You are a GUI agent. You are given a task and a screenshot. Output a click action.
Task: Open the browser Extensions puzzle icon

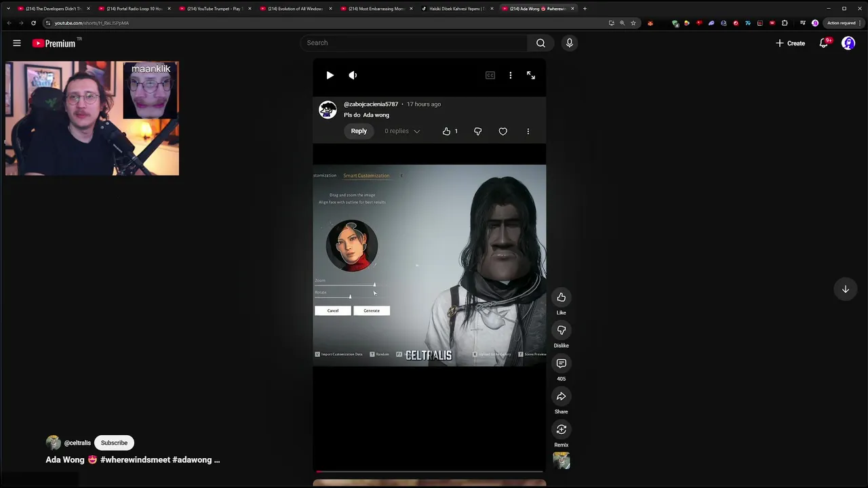pos(785,23)
